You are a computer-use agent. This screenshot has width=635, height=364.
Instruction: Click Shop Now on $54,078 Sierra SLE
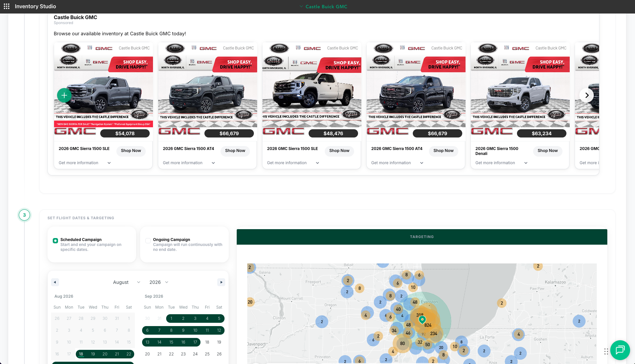click(131, 151)
